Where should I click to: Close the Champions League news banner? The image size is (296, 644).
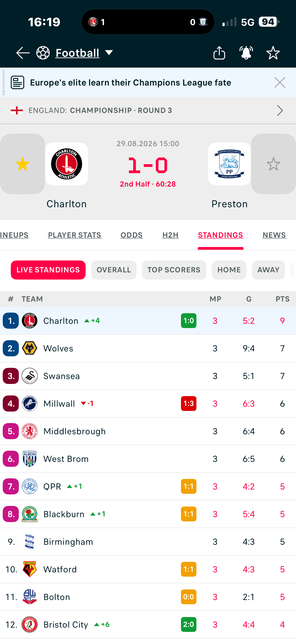pyautogui.click(x=280, y=82)
